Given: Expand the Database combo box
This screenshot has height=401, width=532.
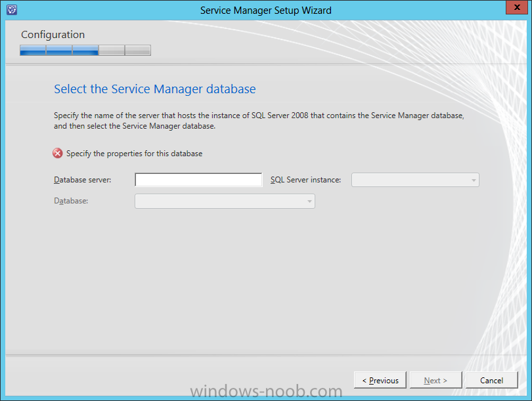Looking at the screenshot, I should tap(225, 201).
